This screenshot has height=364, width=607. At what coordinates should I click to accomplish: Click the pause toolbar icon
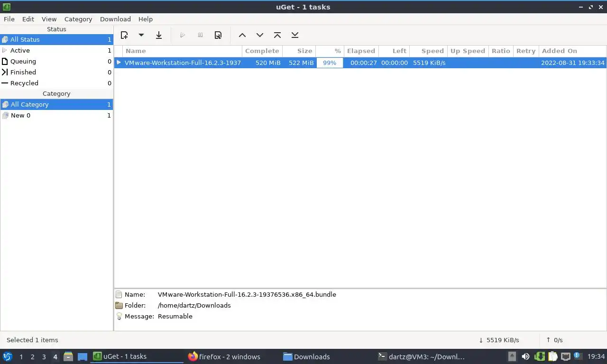200,35
